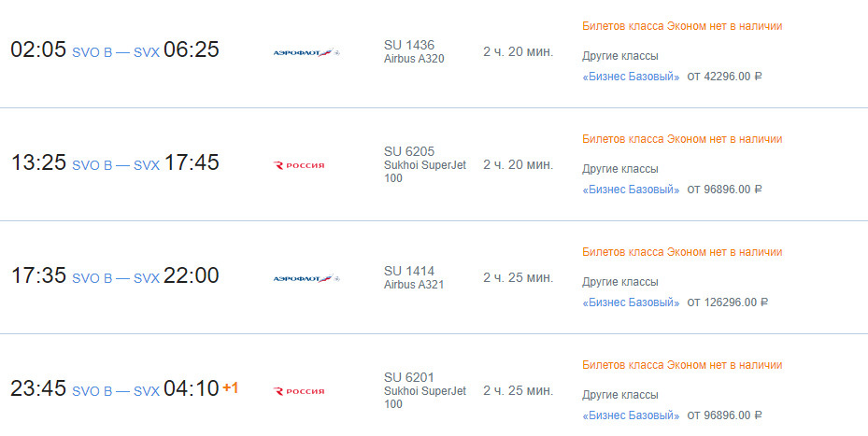Click Aeroflot logo on flight SU 1436
Viewport: 868px width, 436px height.
tap(306, 52)
